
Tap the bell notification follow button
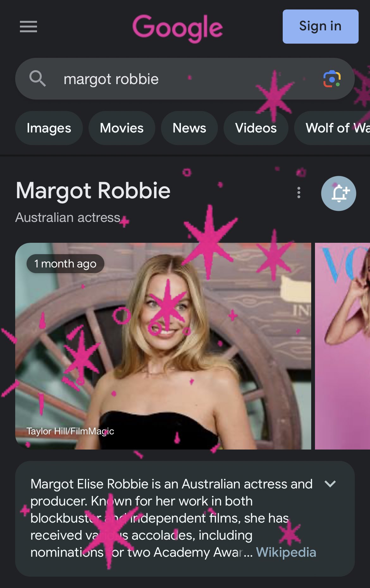point(339,193)
